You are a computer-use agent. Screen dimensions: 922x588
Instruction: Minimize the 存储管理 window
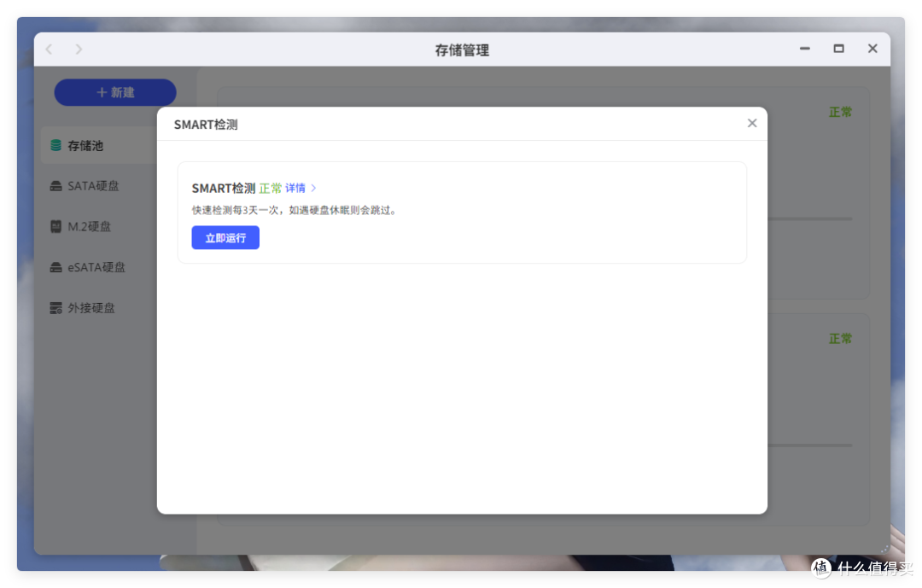tap(805, 49)
